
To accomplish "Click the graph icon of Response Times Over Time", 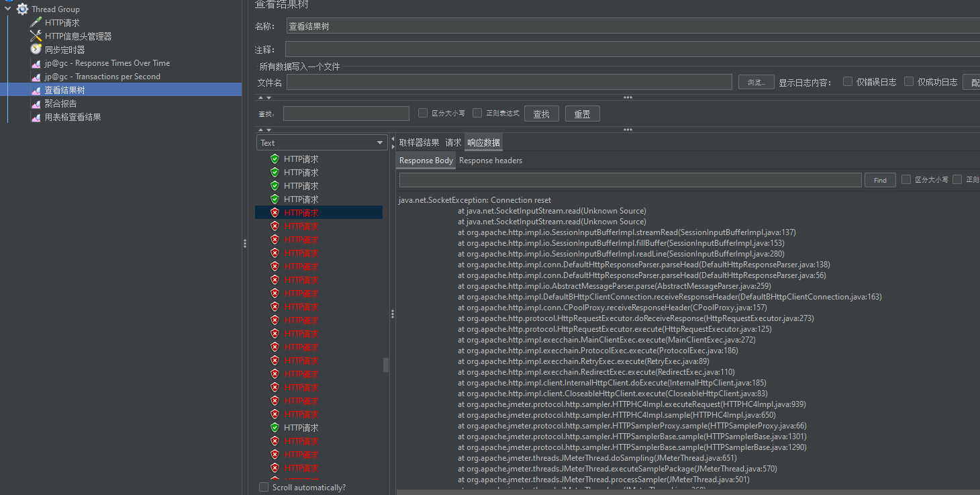I will 36,63.
